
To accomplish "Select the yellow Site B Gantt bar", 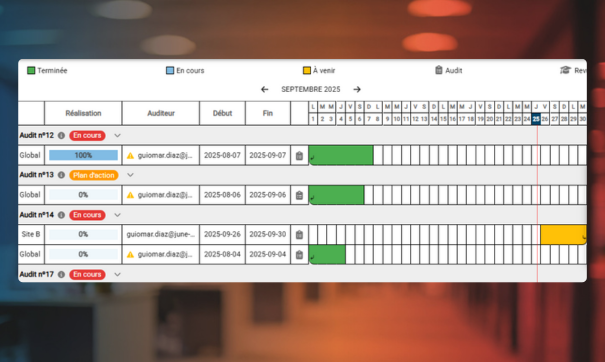I will click(564, 235).
